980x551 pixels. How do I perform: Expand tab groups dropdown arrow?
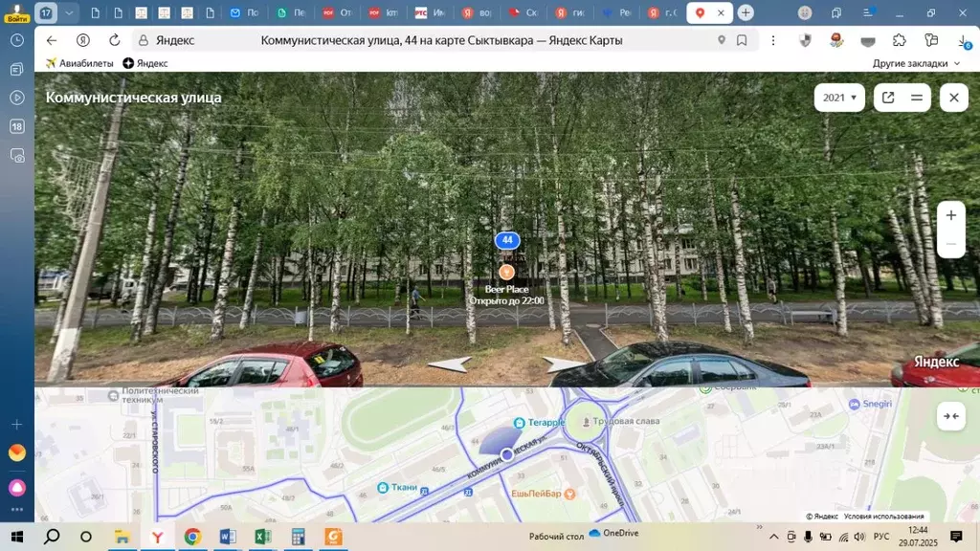click(x=69, y=12)
